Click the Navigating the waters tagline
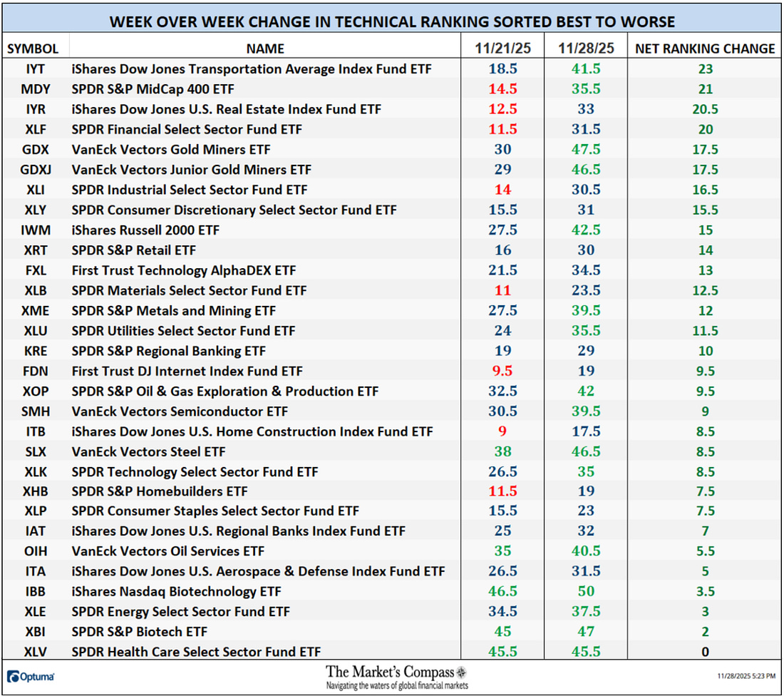 [x=397, y=685]
